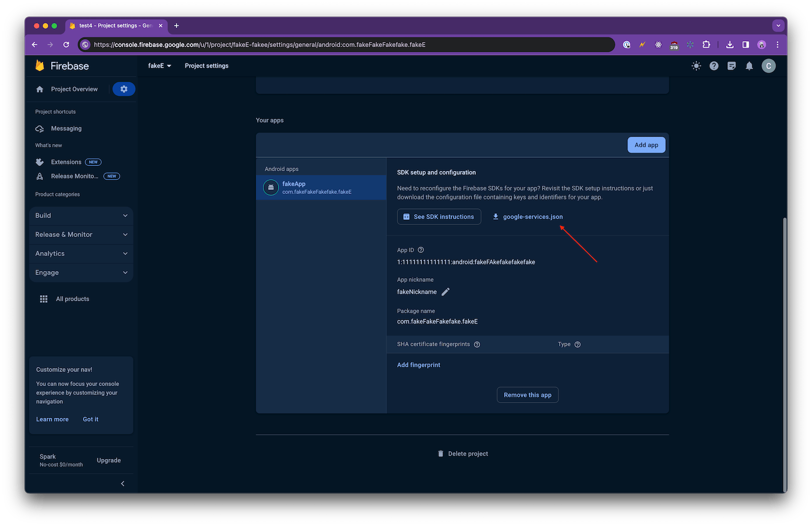Image resolution: width=812 pixels, height=526 pixels.
Task: Download the google-services.json file
Action: tap(528, 216)
